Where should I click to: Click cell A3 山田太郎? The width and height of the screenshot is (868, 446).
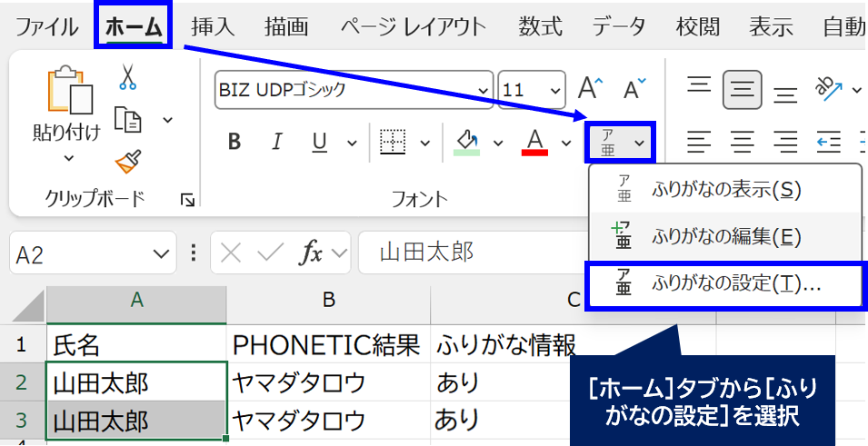(x=136, y=421)
